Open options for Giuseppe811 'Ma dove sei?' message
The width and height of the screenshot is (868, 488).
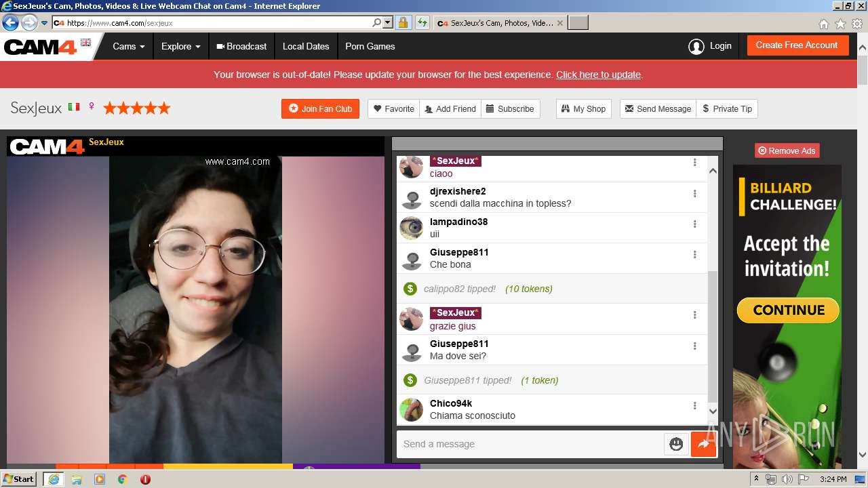[694, 346]
